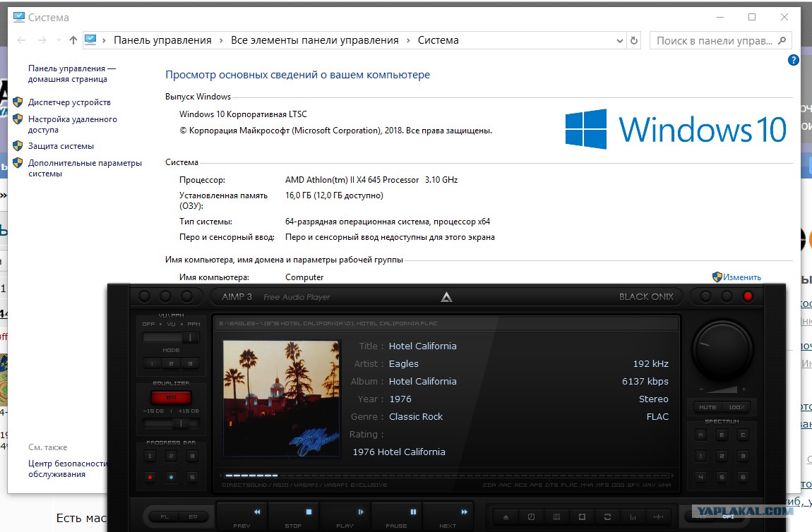The width and height of the screenshot is (812, 532).
Task: Expand chevron after Панель управления breadcrumb
Action: (221, 40)
